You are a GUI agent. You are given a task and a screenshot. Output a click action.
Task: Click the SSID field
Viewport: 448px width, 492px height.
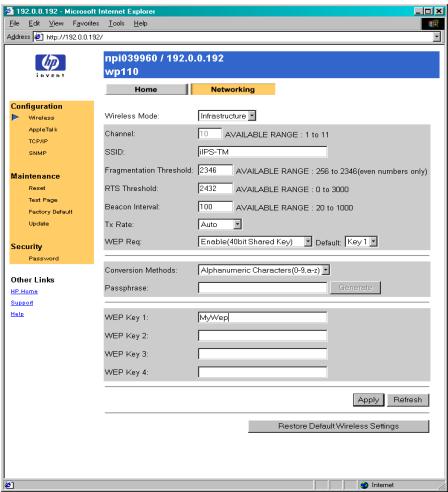pyautogui.click(x=262, y=152)
